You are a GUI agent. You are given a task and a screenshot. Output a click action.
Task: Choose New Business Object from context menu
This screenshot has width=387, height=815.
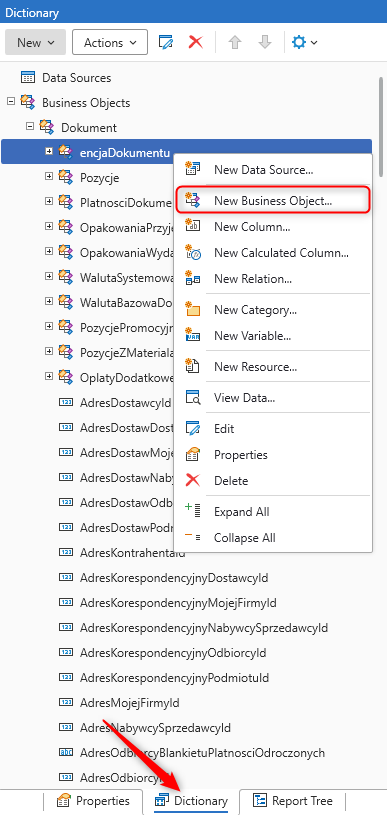pos(273,201)
